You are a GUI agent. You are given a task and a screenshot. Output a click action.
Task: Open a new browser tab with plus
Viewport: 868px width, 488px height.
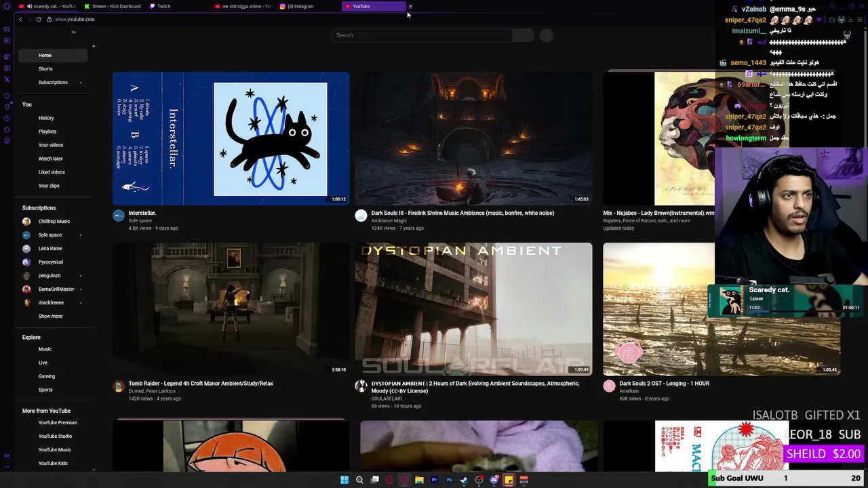point(410,6)
